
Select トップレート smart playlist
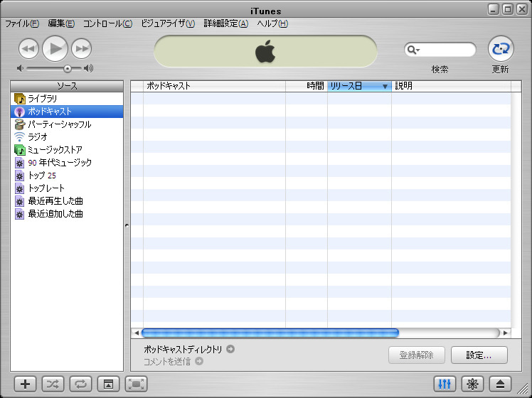coord(67,188)
